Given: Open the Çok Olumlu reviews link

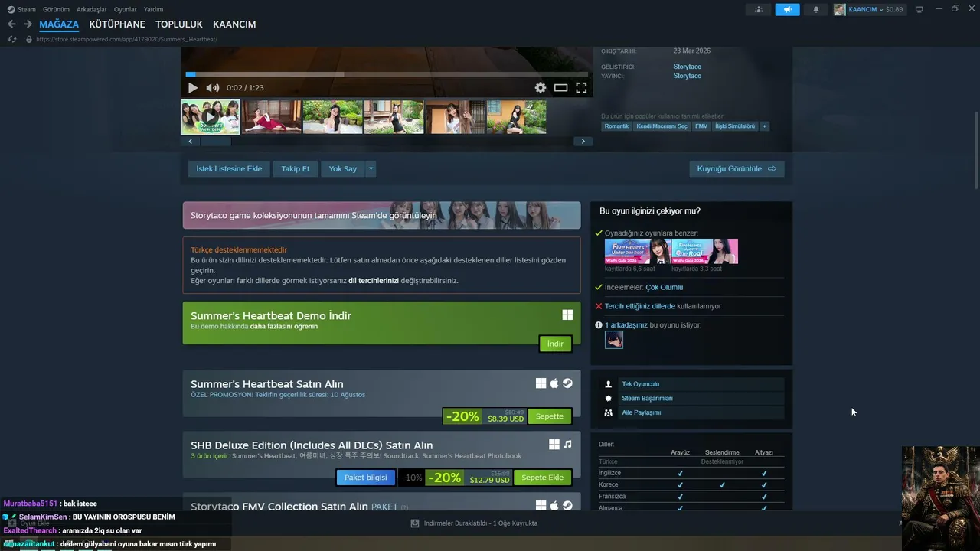Looking at the screenshot, I should point(665,288).
